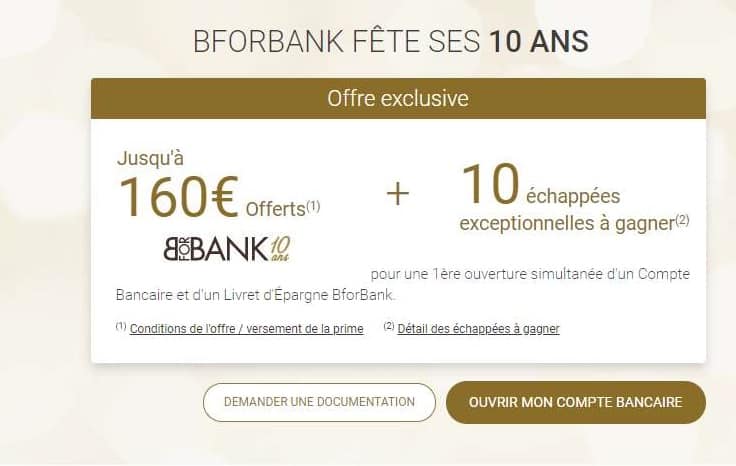The height and width of the screenshot is (466, 736).
Task: Open the "Ouvrir mon compte bancaire" button
Action: click(x=575, y=402)
